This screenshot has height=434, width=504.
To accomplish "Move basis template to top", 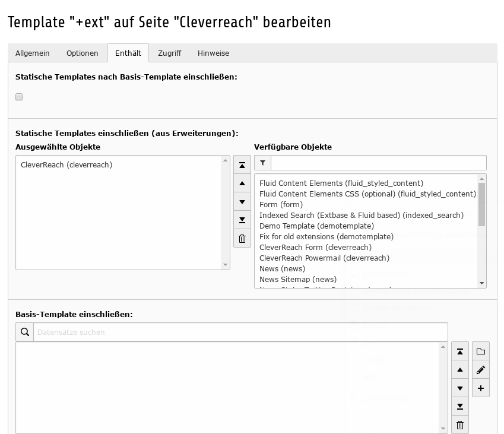I will click(460, 351).
